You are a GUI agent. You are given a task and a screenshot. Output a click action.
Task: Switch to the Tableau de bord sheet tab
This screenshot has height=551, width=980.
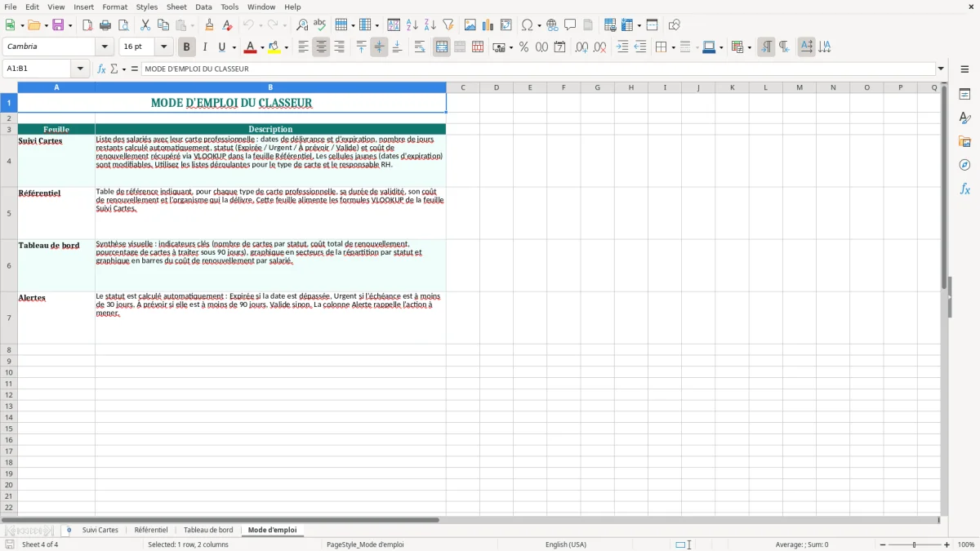(x=208, y=531)
